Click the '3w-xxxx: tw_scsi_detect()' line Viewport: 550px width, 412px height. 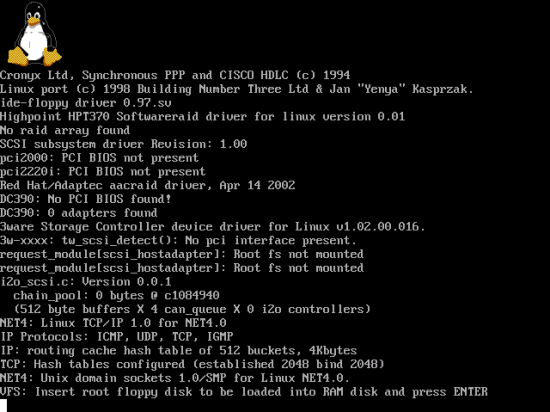pyautogui.click(x=178, y=240)
